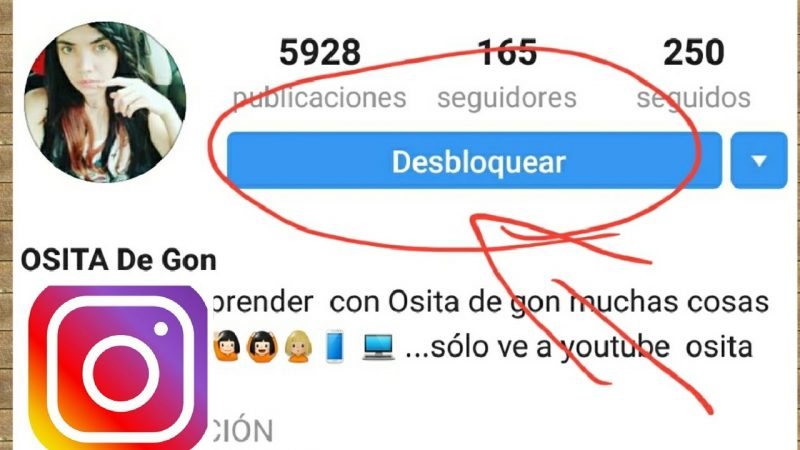Click the first dark-haired girl emoji
The image size is (800, 450).
pyautogui.click(x=227, y=346)
